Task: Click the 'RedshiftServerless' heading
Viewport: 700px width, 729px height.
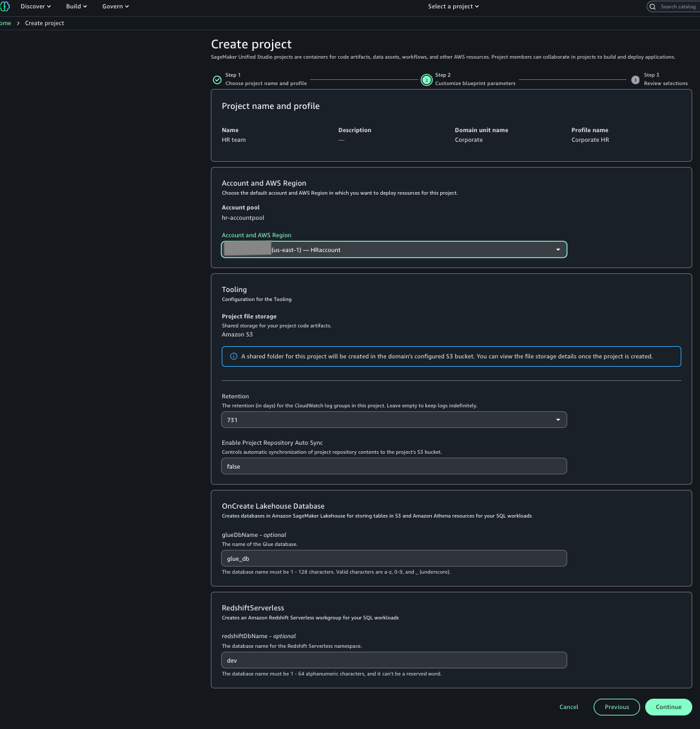Action: [253, 608]
